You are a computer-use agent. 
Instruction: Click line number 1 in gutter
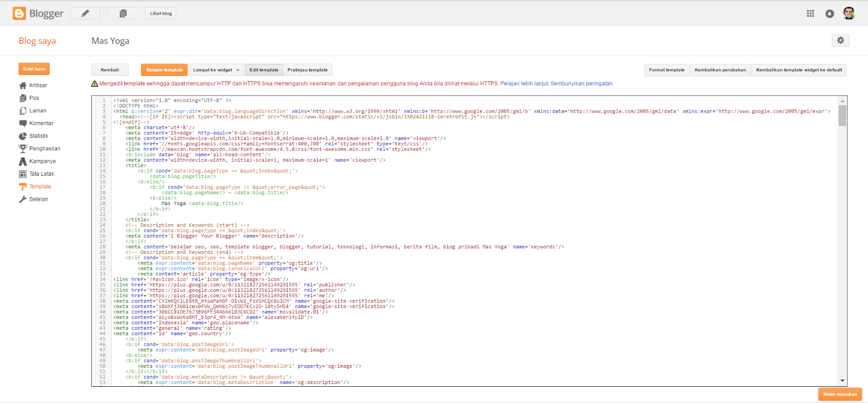pos(103,100)
